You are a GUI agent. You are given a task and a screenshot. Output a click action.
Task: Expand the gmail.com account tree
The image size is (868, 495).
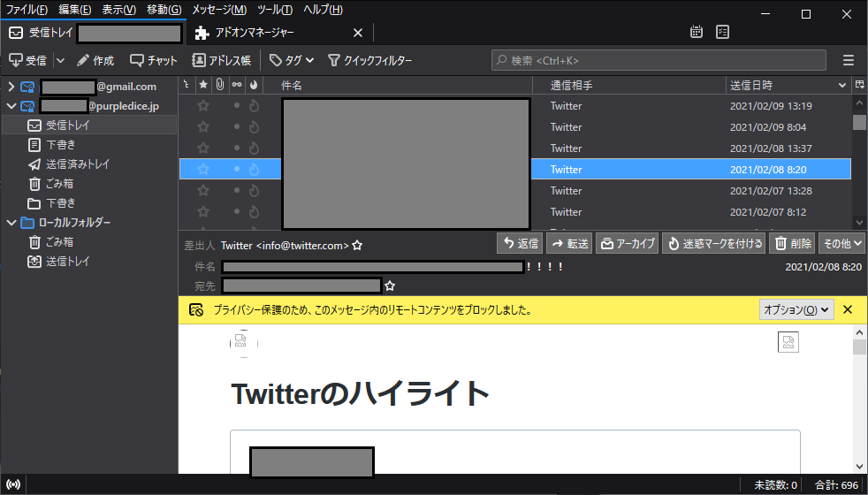pos(11,87)
